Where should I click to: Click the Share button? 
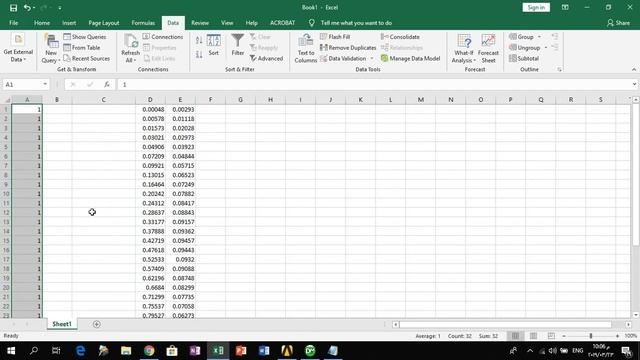click(618, 23)
